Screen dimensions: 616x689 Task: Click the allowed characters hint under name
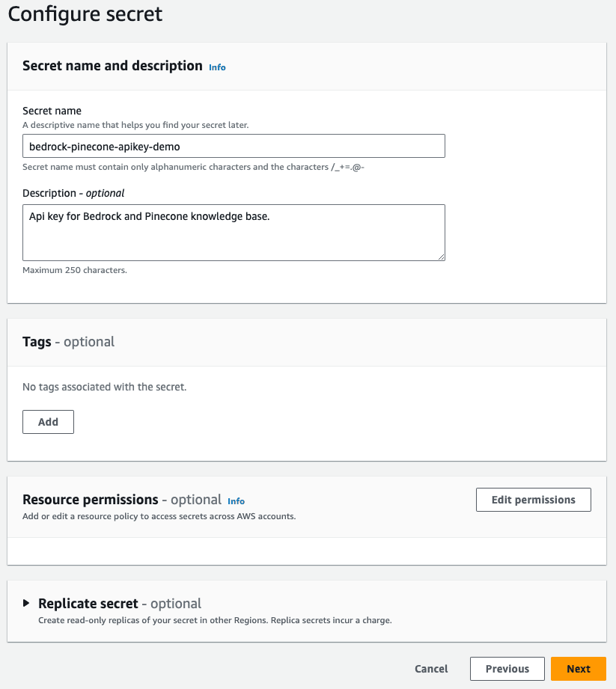[193, 167]
